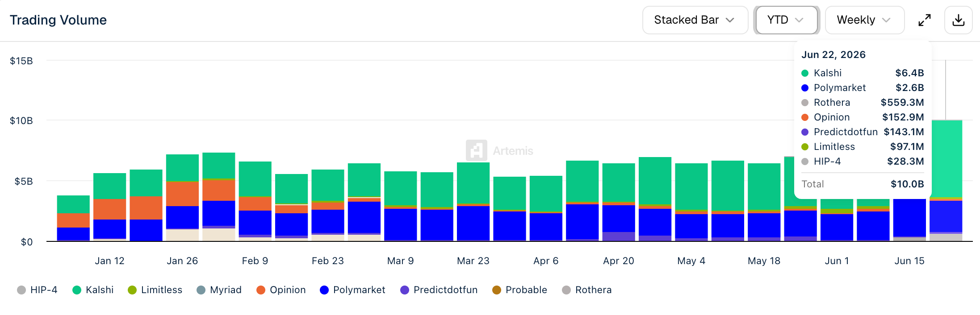The image size is (980, 315).
Task: Click the Jun 1 axis label
Action: (x=837, y=261)
